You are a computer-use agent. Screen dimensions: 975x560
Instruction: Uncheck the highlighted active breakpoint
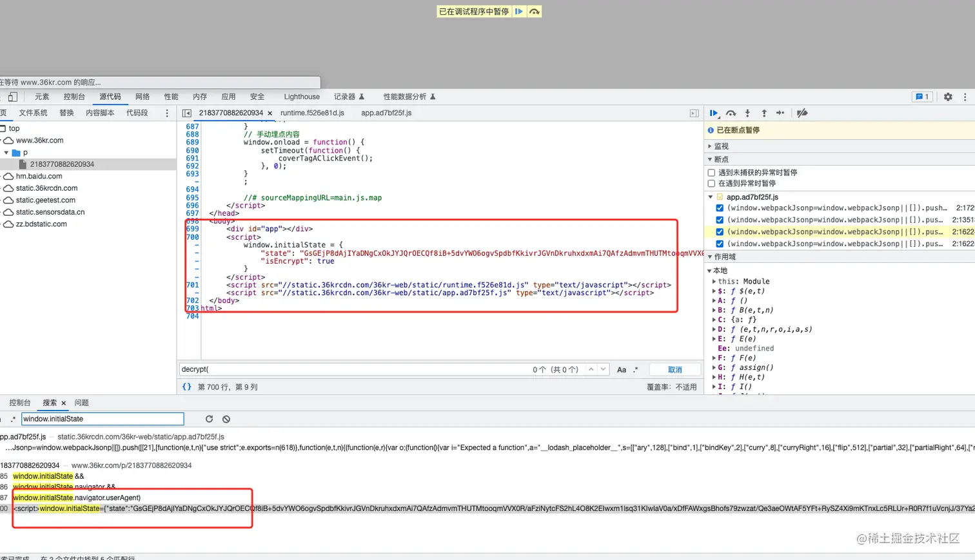click(x=720, y=232)
